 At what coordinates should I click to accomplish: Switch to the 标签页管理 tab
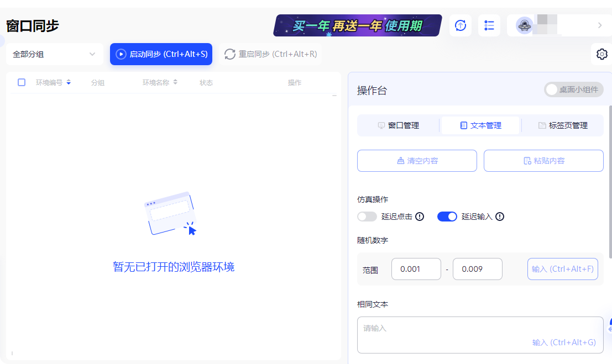click(562, 125)
